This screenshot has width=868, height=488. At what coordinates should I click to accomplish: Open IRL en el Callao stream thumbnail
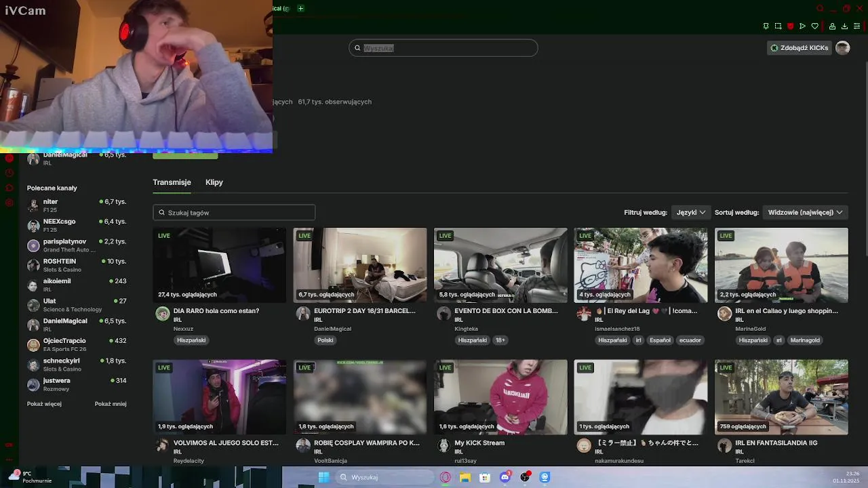tap(781, 265)
